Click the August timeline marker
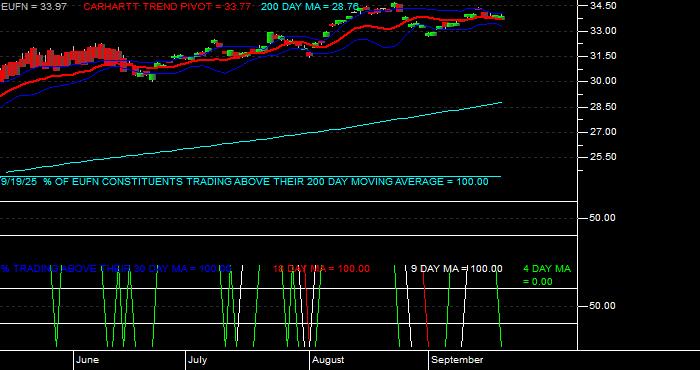 (328, 360)
